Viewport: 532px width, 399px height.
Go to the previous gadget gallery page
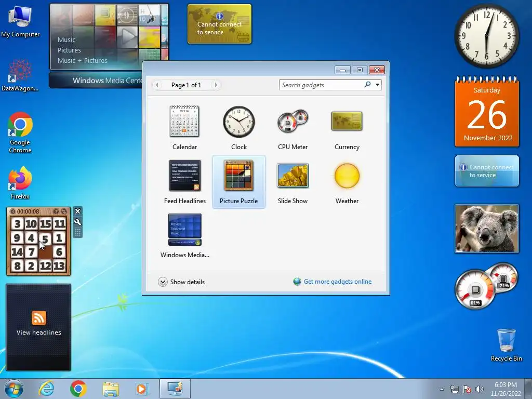(x=157, y=85)
